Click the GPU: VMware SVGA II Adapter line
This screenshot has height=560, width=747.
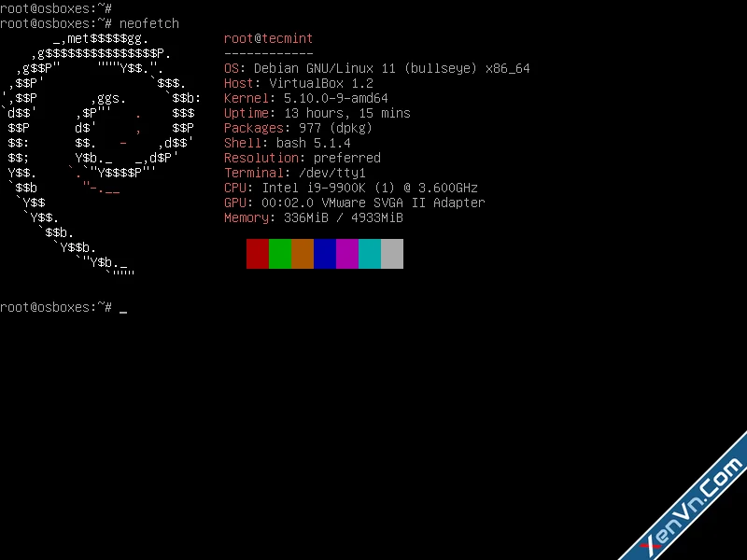click(355, 203)
